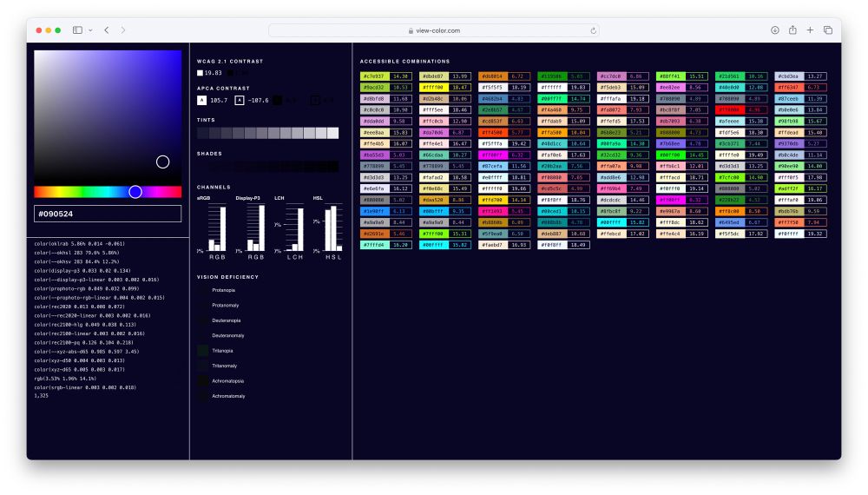868x495 pixels.
Task: Click the 'color(oklab 5.86% 0.014 -0.061)' value
Action: (x=79, y=244)
